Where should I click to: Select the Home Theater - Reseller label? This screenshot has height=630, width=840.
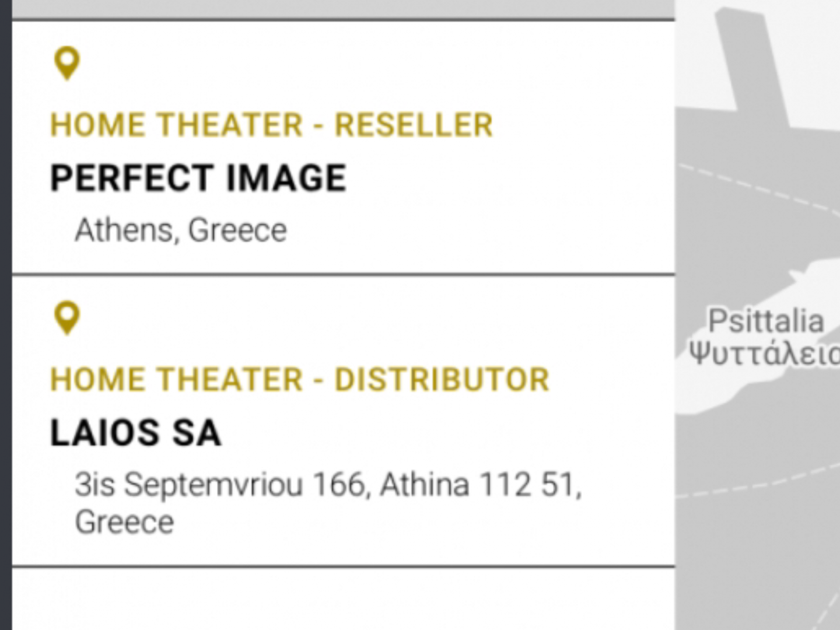coord(271,125)
